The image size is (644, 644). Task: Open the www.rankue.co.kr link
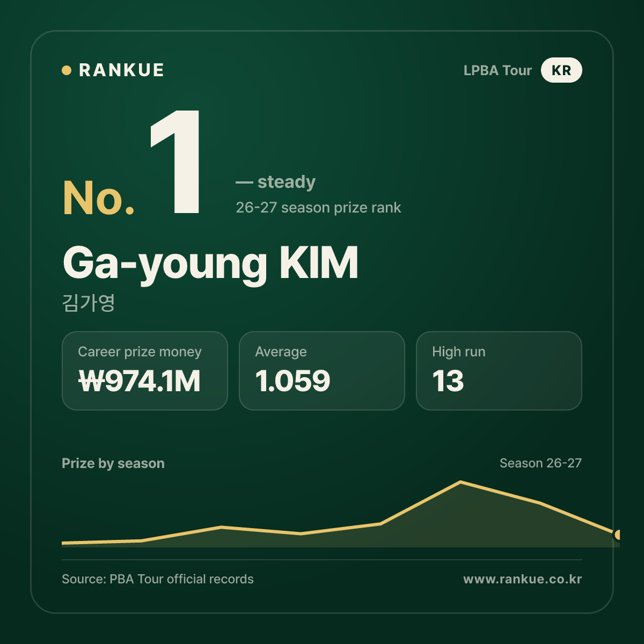click(x=523, y=579)
